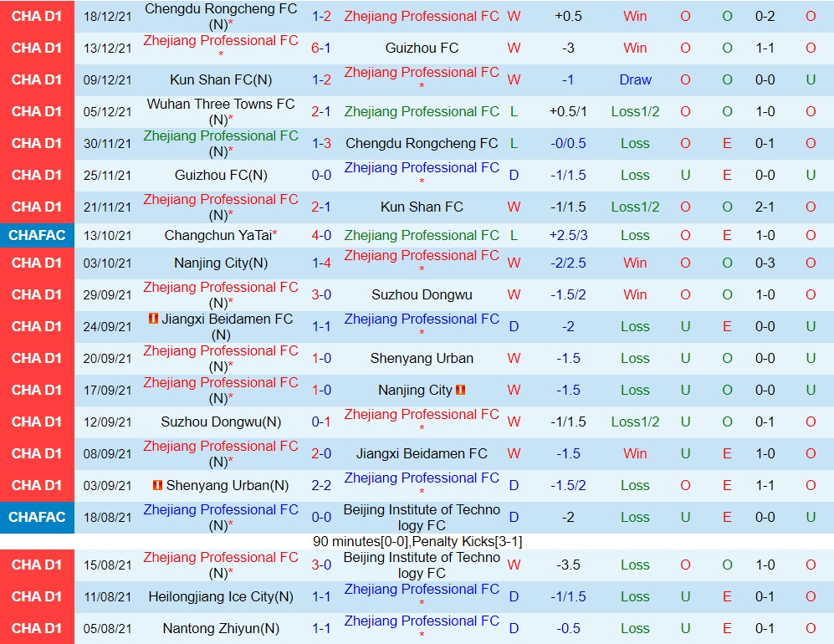Open the 1-4 score of Nanjing City match
Viewport: 834px width, 644px height.
(321, 263)
